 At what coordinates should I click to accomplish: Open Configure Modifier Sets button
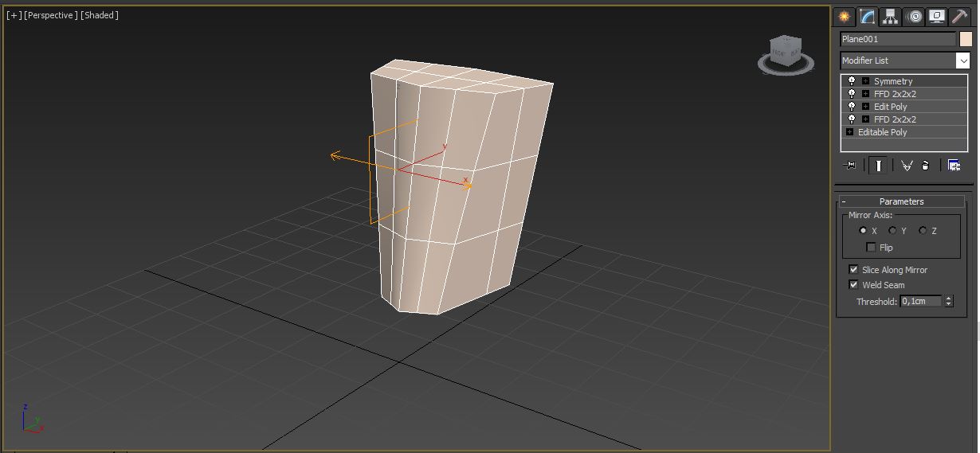(954, 166)
